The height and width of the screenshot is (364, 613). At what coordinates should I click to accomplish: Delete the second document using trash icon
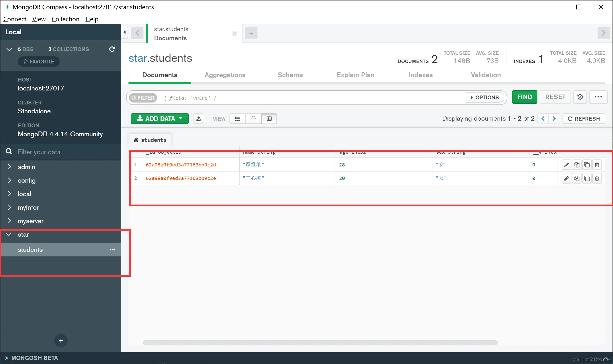597,178
